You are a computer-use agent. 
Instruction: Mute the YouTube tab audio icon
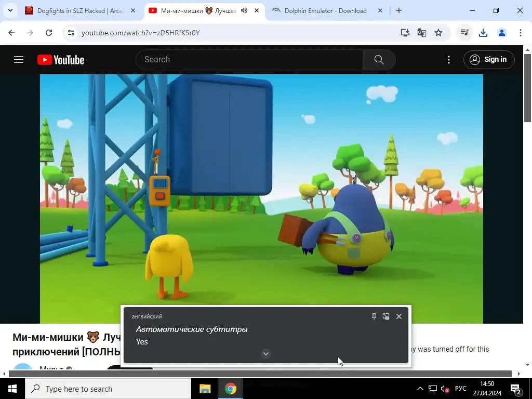coord(244,10)
